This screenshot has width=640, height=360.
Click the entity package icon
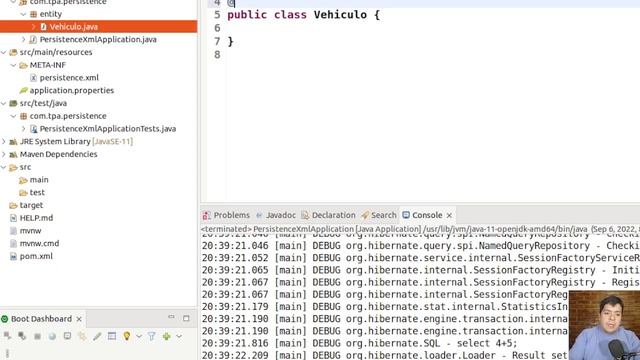33,14
